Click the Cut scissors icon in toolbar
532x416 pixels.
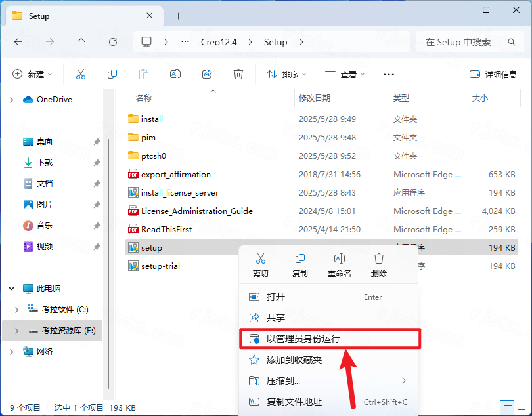point(81,74)
